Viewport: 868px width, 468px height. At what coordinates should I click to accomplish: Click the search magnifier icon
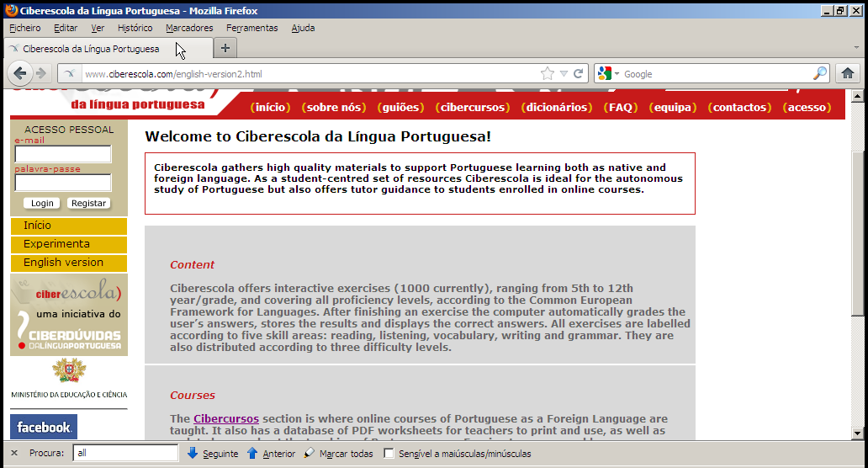(819, 74)
